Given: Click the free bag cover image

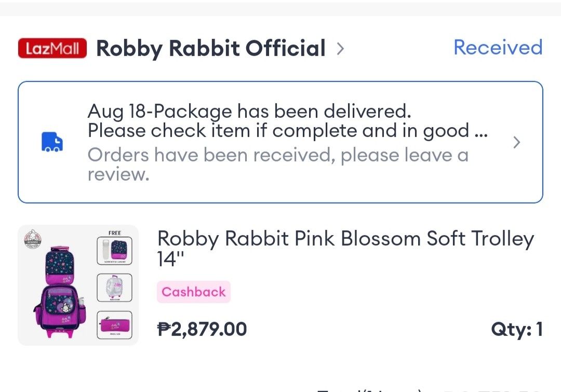Looking at the screenshot, I should pos(114,288).
